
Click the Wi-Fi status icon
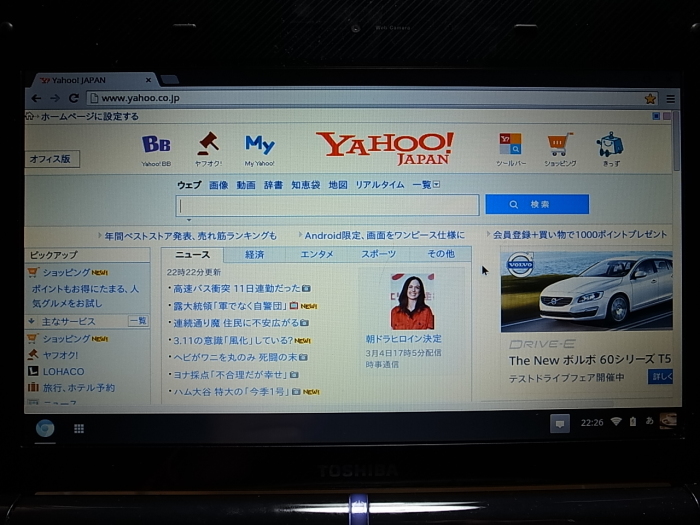(616, 421)
